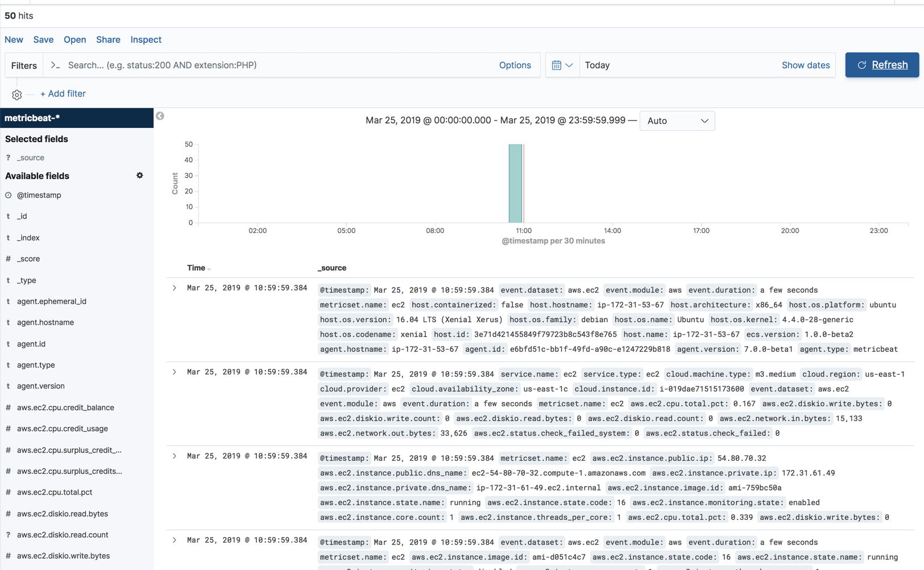Click + Add filter
Screen dimensions: 924x570
(x=63, y=94)
